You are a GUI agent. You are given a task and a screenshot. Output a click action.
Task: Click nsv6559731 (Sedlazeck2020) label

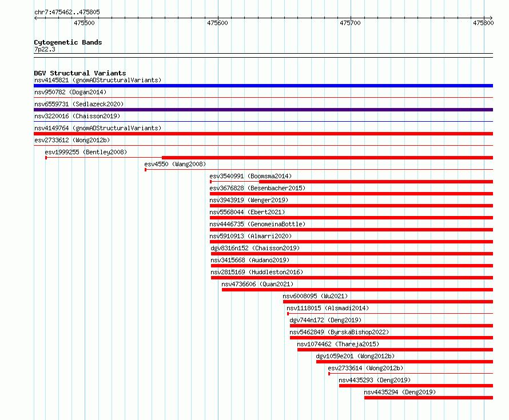79,104
